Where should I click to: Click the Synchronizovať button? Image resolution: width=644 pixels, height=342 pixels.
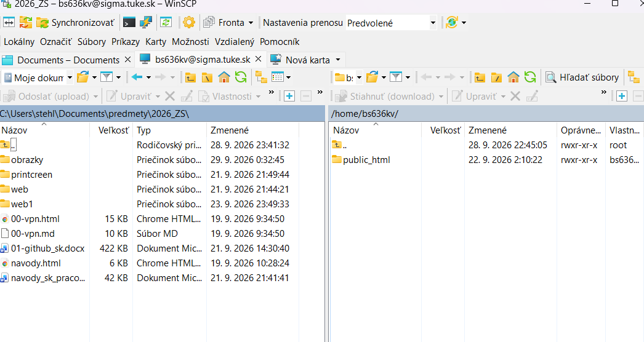[x=75, y=23]
